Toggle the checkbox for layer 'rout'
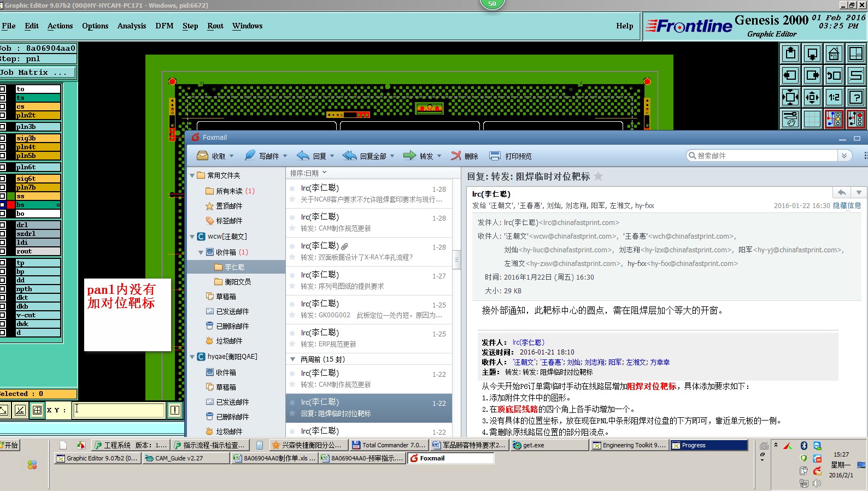Viewport: 868px width, 491px height. (3, 251)
